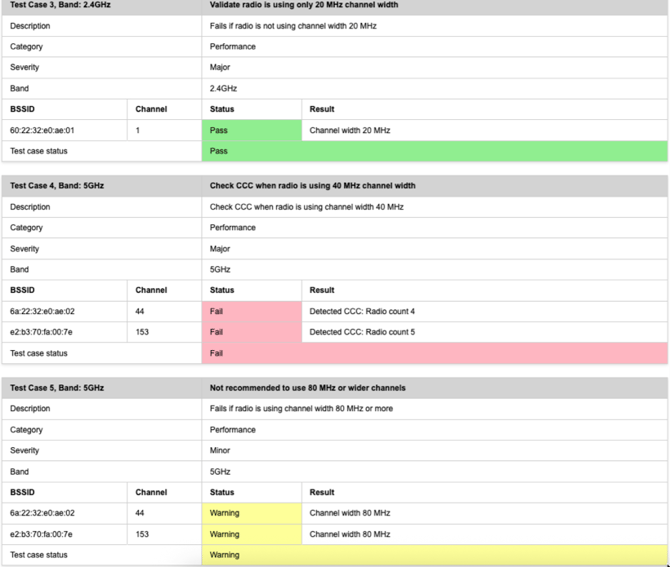Click the Test Case 4 5GHz header
The height and width of the screenshot is (567, 670).
click(57, 186)
